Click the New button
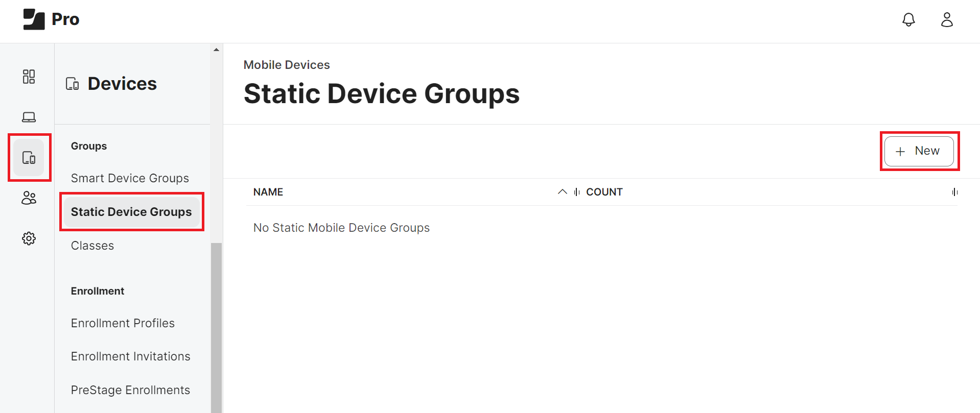 919,151
